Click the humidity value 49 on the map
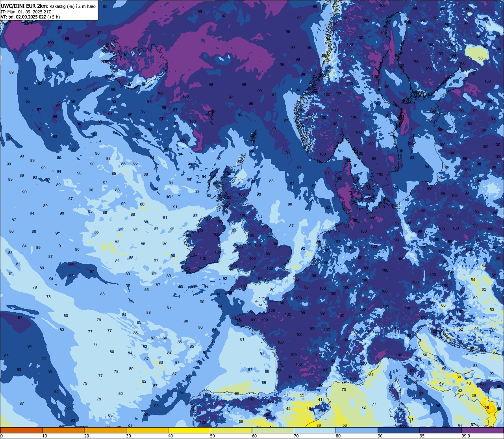 pyautogui.click(x=441, y=383)
